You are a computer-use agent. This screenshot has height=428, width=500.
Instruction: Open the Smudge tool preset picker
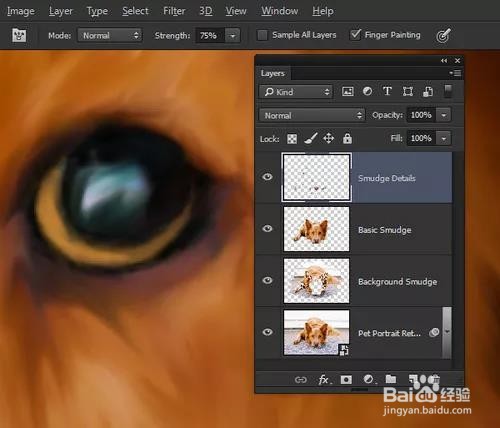[x=19, y=35]
